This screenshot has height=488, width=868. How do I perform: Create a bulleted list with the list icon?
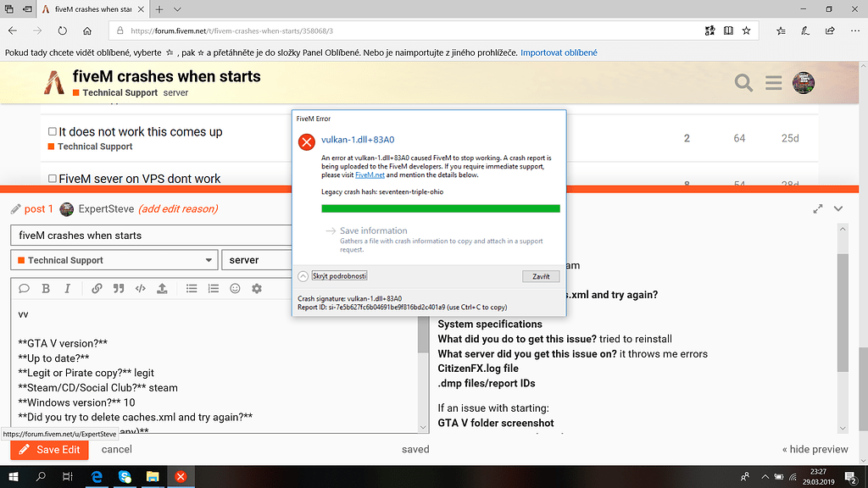(x=192, y=288)
